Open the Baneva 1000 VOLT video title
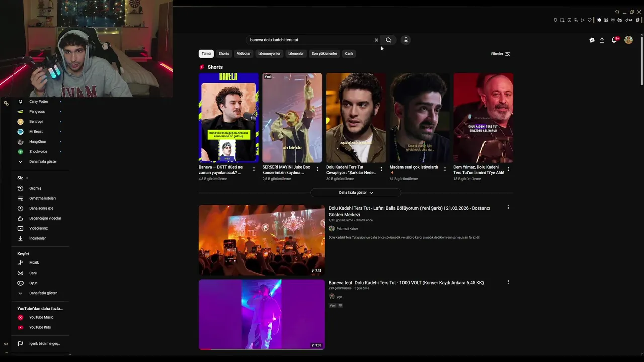The height and width of the screenshot is (362, 644). coord(406,283)
